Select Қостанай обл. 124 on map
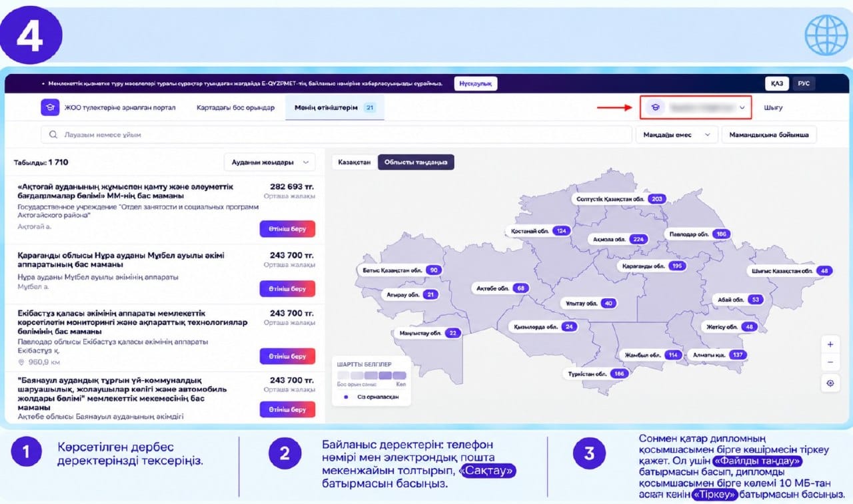 click(x=540, y=230)
